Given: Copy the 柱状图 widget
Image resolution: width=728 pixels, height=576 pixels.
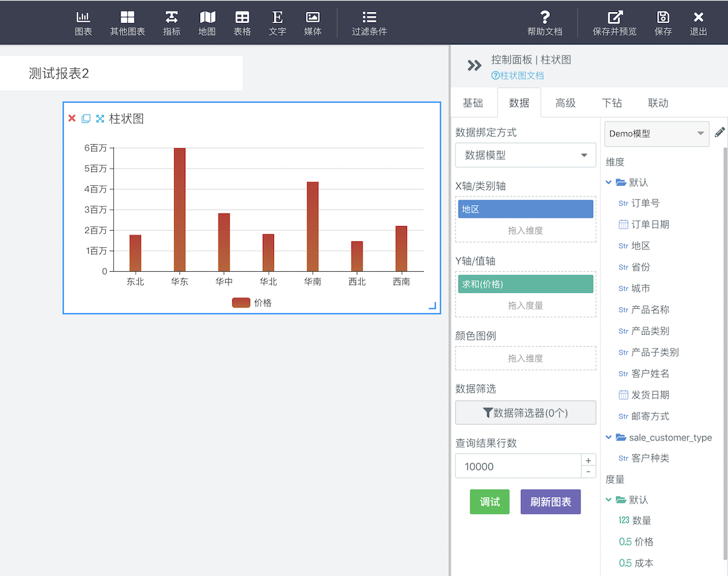Looking at the screenshot, I should pos(86,118).
